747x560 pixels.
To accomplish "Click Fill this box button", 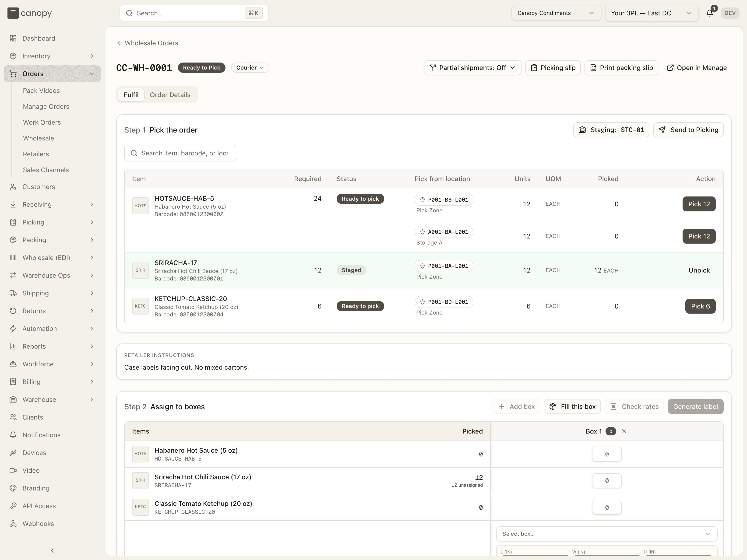I will (572, 406).
